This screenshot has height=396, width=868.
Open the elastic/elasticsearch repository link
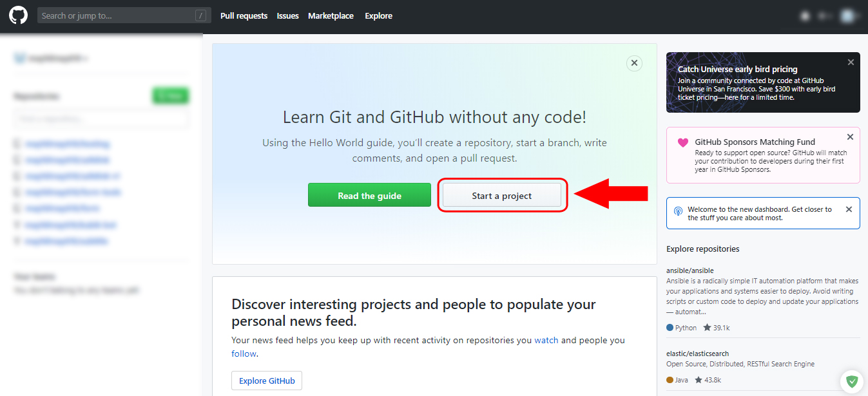click(x=698, y=354)
